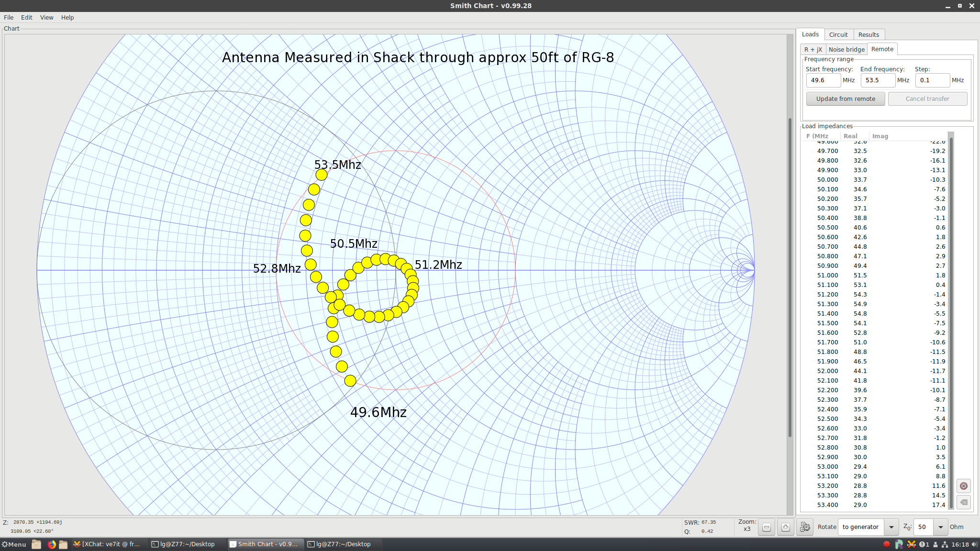Switch to the Loads tab

810,34
